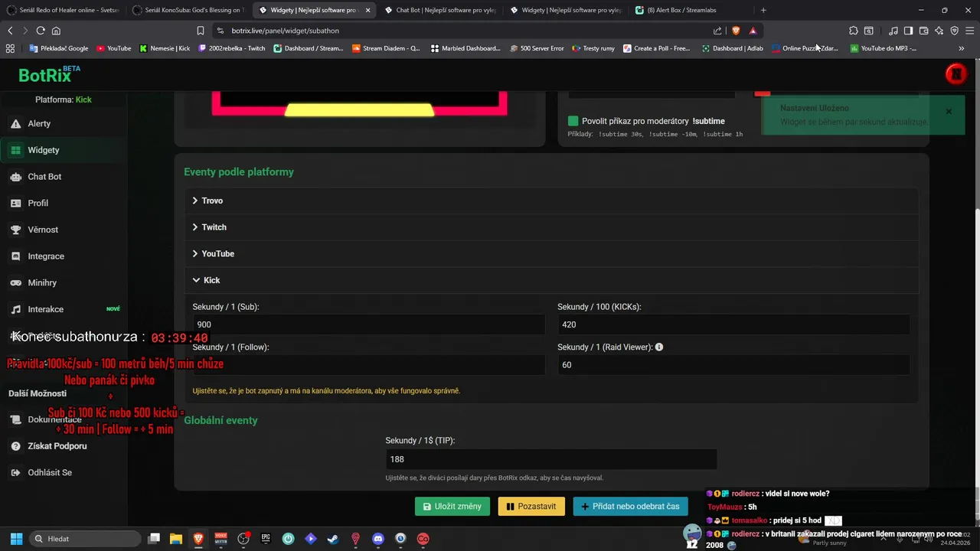Image resolution: width=980 pixels, height=551 pixels.
Task: Open Nemesie Kick bookmark
Action: click(165, 48)
